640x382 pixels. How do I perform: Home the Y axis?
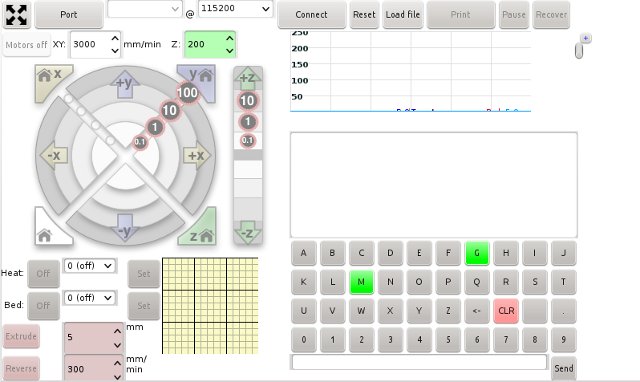(x=200, y=78)
